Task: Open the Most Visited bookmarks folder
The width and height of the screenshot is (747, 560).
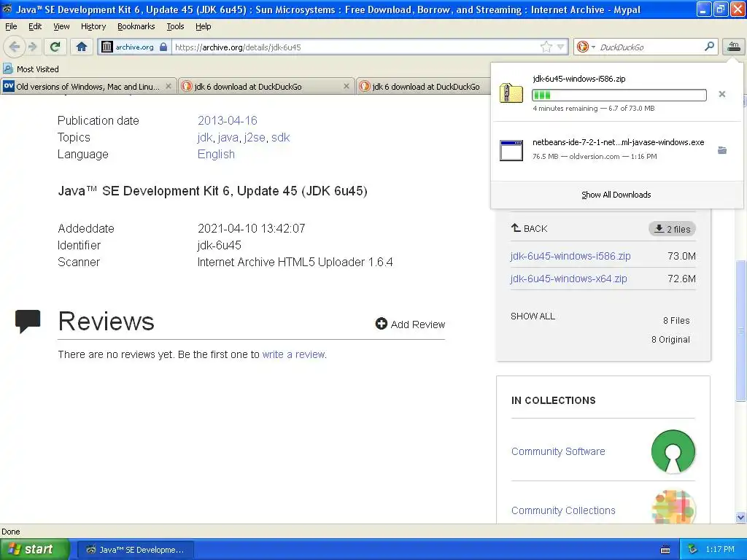Action: (31, 69)
